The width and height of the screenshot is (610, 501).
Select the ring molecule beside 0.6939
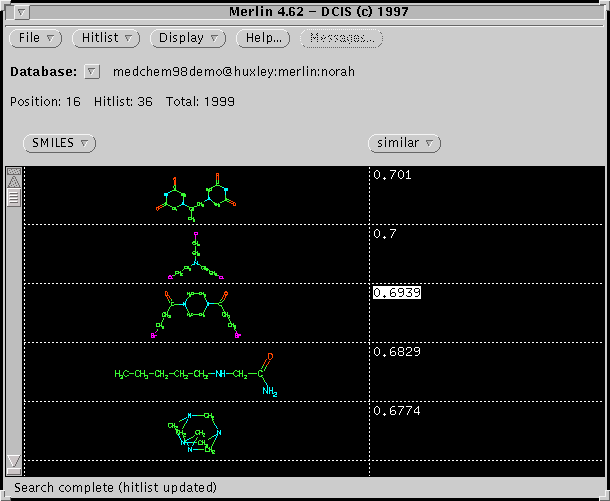pos(196,312)
